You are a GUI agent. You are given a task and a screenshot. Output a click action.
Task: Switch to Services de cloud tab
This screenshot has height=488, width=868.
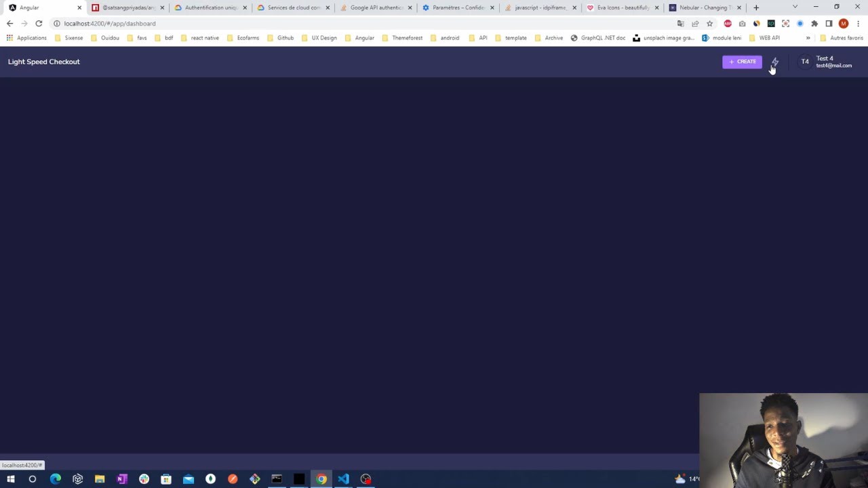294,7
